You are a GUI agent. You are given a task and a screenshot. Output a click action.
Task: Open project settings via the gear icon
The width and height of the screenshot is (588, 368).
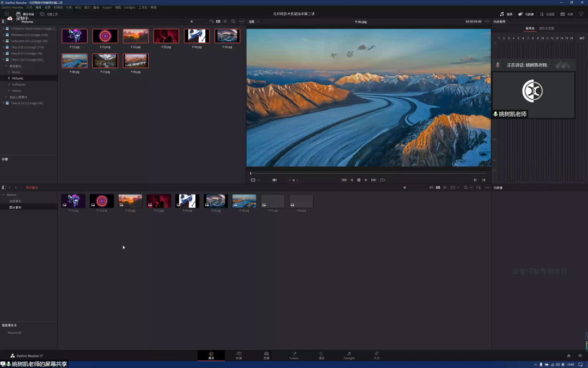[580, 355]
